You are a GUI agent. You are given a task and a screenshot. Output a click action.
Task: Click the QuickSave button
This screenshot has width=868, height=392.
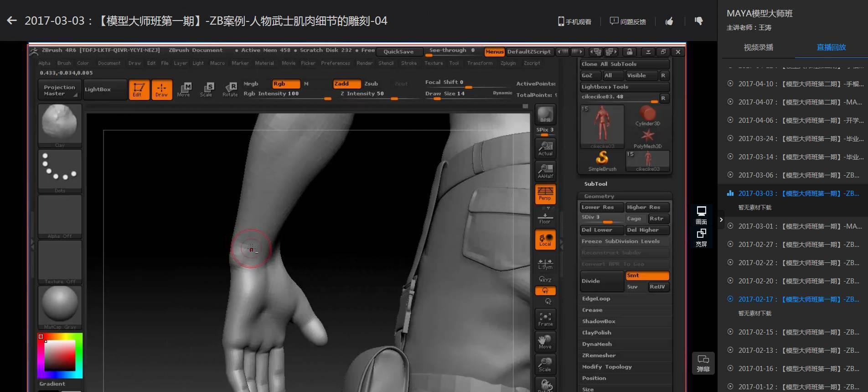click(x=398, y=52)
